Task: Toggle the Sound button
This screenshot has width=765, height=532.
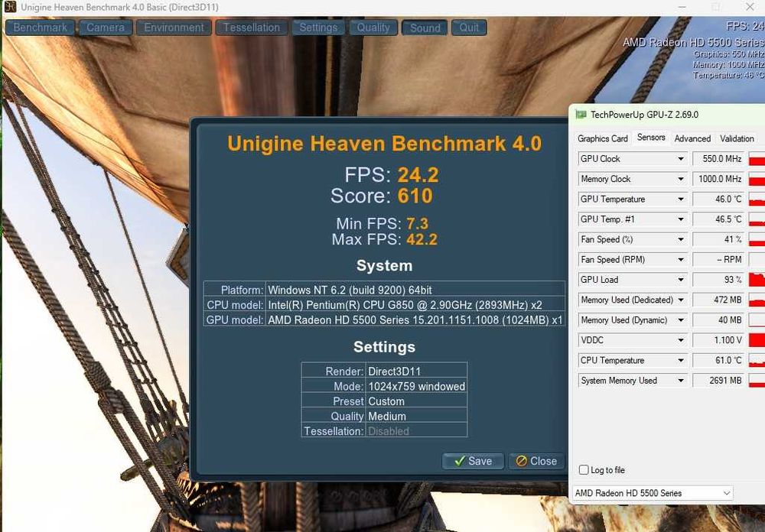Action: coord(425,28)
